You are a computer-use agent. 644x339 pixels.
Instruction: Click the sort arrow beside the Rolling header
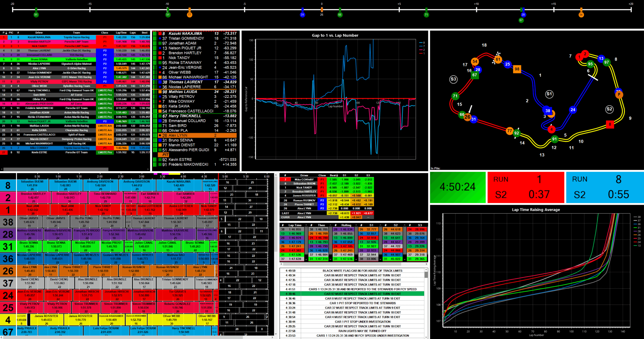coord(356,225)
